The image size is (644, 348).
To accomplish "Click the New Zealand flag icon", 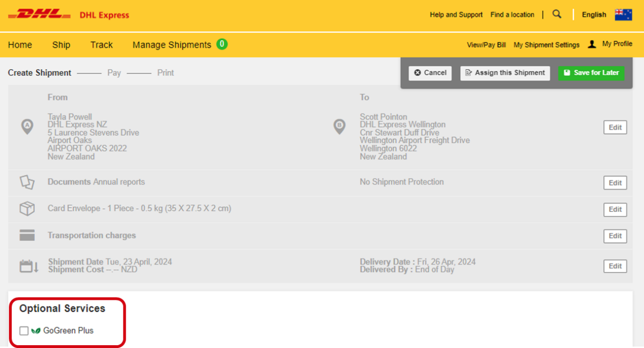I will pos(623,15).
